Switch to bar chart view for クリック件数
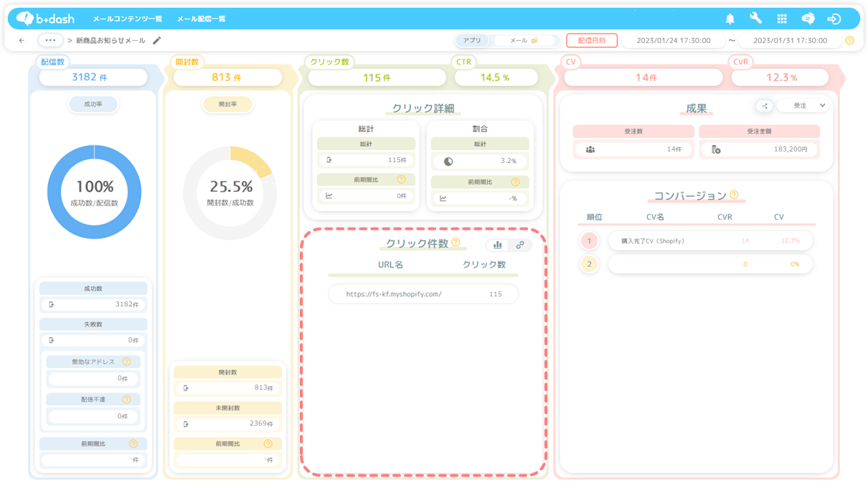Viewport: 868px width, 488px height. (497, 245)
